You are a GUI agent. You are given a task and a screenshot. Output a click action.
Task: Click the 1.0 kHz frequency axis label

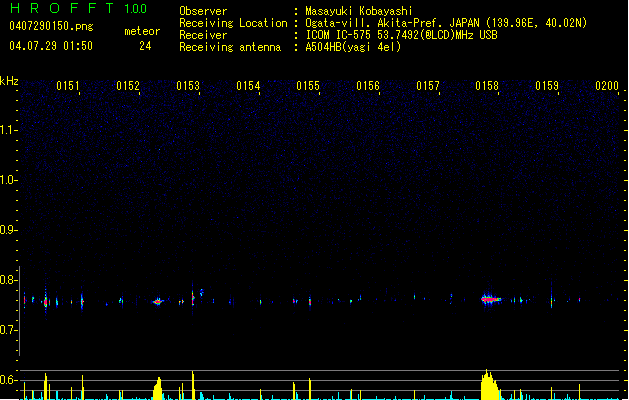pos(8,180)
